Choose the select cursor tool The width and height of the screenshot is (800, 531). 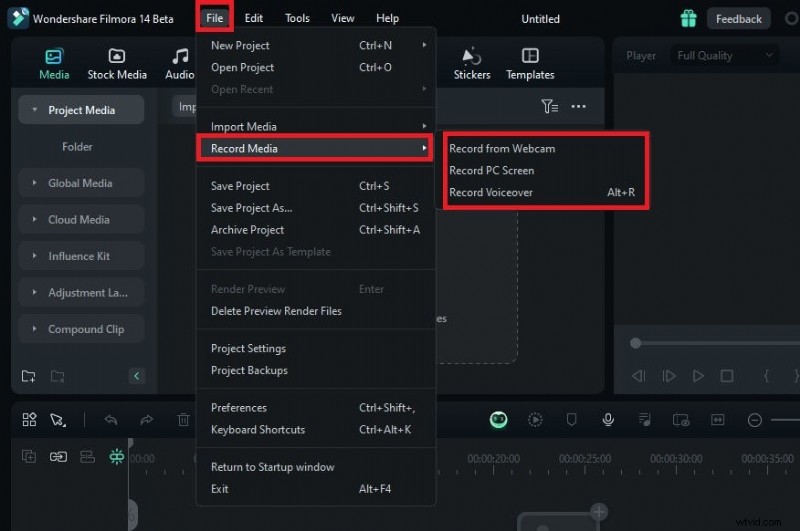58,420
